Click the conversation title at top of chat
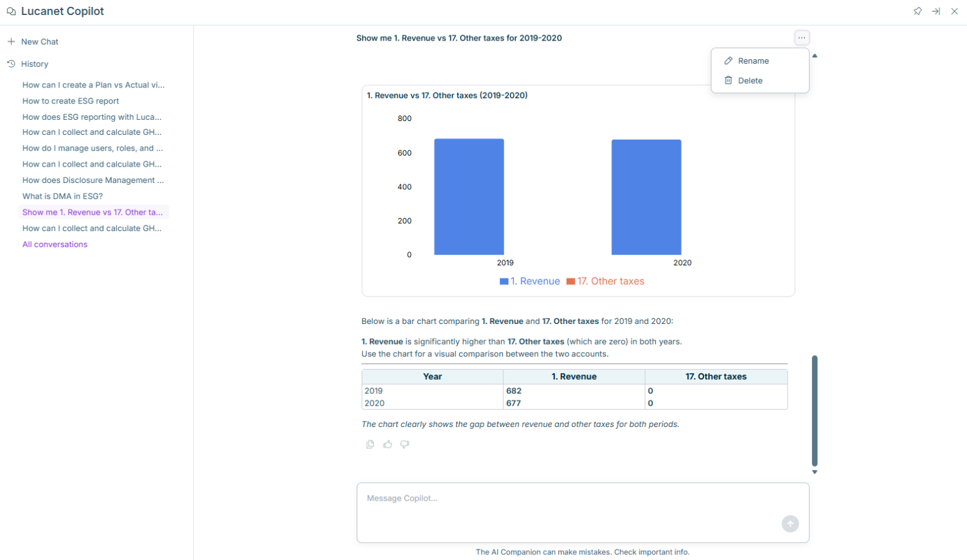This screenshot has width=967, height=560. point(459,38)
